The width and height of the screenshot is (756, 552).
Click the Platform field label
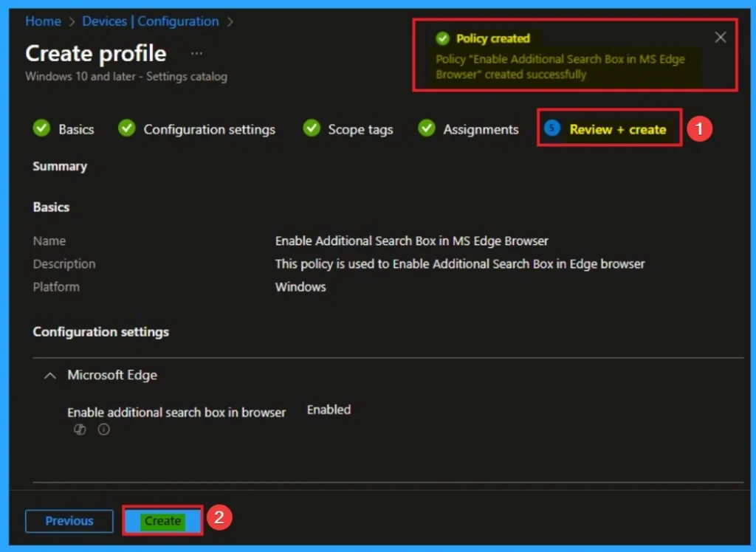click(56, 287)
